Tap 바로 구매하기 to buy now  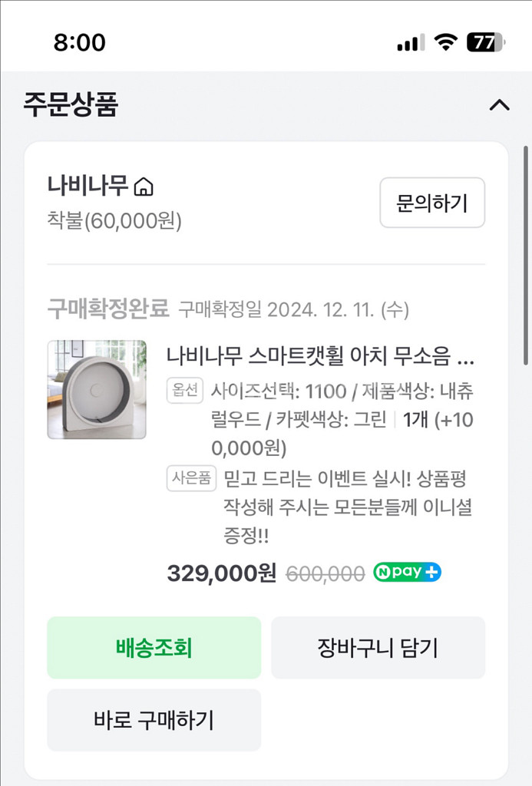point(154,720)
